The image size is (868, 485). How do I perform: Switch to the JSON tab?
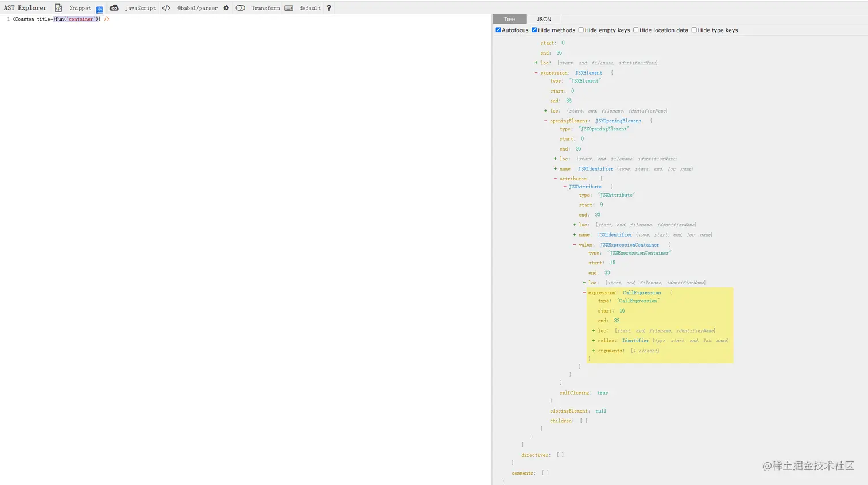544,19
